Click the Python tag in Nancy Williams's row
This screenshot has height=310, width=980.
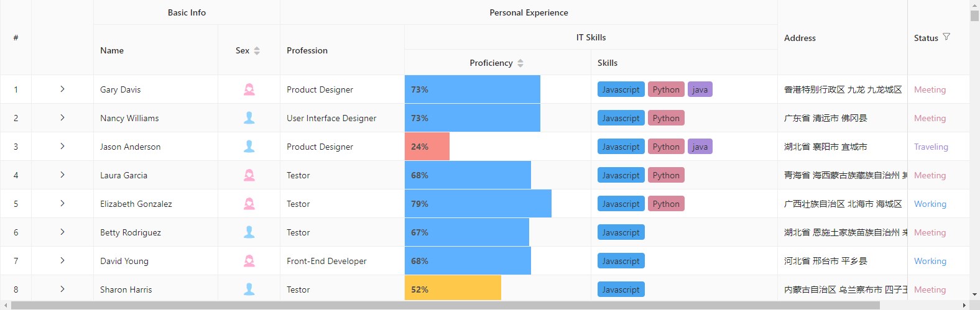tap(666, 118)
